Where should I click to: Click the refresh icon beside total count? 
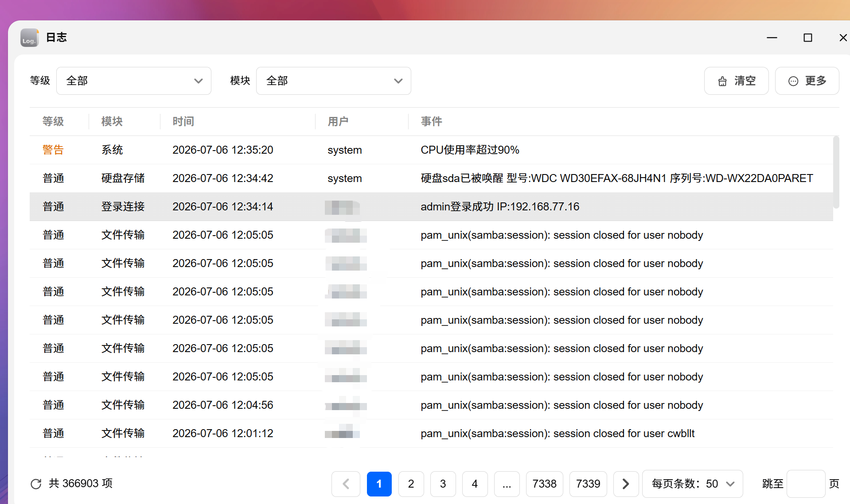click(36, 484)
